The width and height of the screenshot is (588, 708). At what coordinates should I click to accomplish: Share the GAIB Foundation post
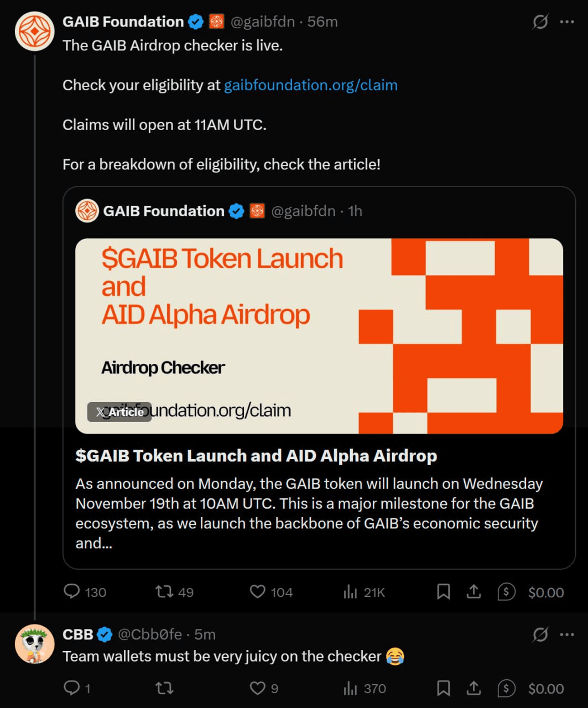pos(473,592)
